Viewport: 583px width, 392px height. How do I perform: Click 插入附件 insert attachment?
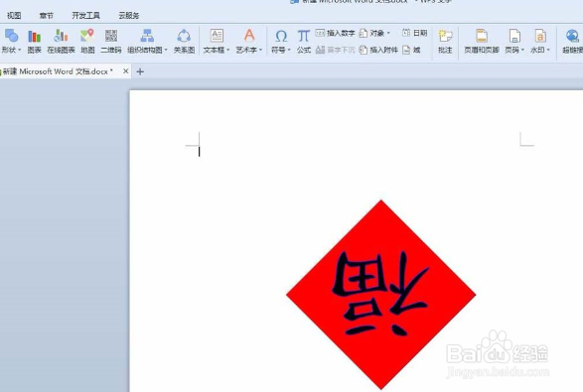(378, 50)
